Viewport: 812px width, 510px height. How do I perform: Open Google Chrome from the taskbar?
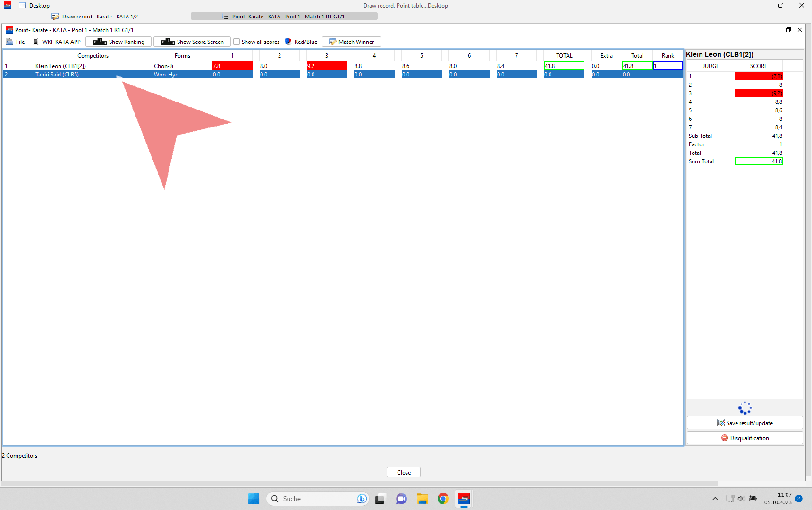tap(443, 499)
